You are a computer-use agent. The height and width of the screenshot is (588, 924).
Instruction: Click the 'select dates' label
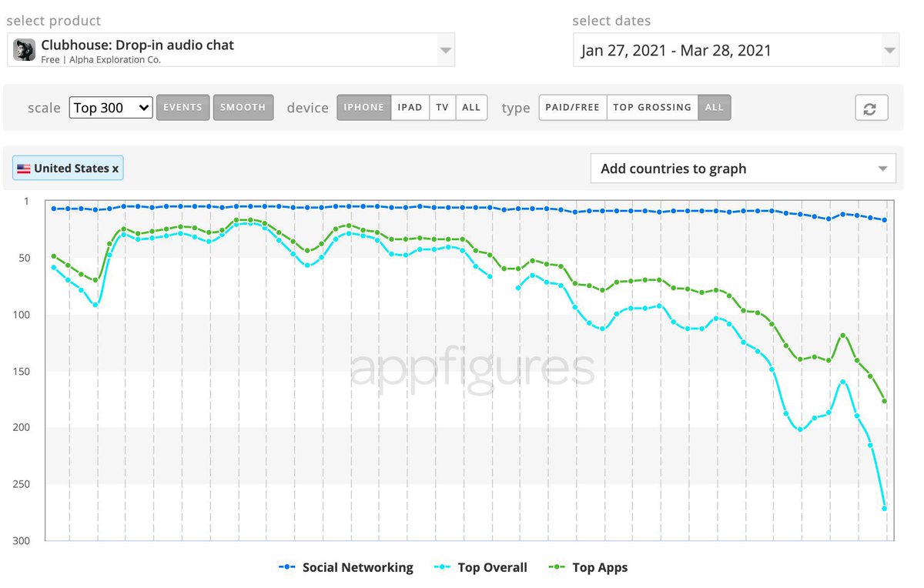pyautogui.click(x=611, y=21)
